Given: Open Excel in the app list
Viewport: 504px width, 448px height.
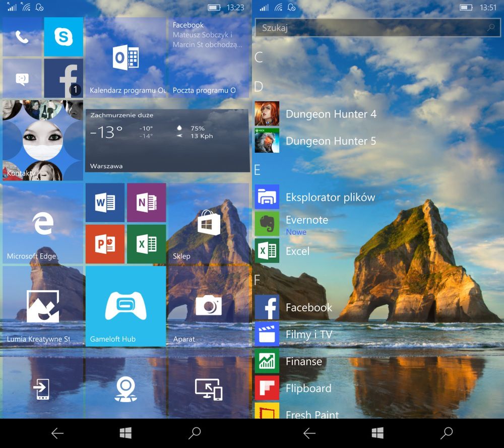Looking at the screenshot, I should (x=282, y=251).
